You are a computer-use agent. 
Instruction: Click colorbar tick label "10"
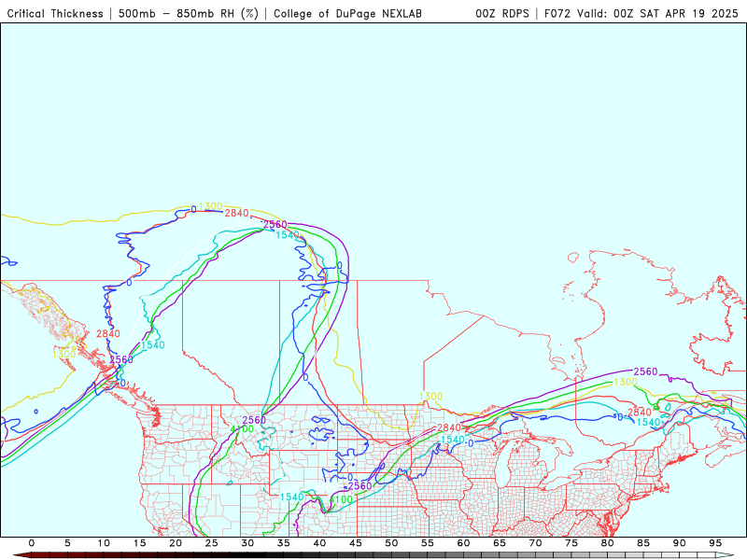[x=104, y=543]
